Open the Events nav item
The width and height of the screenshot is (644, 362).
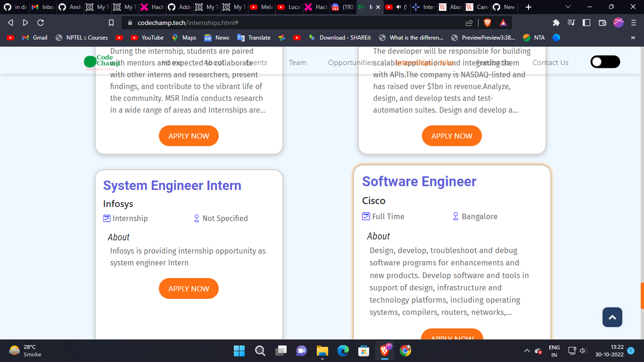pyautogui.click(x=256, y=63)
